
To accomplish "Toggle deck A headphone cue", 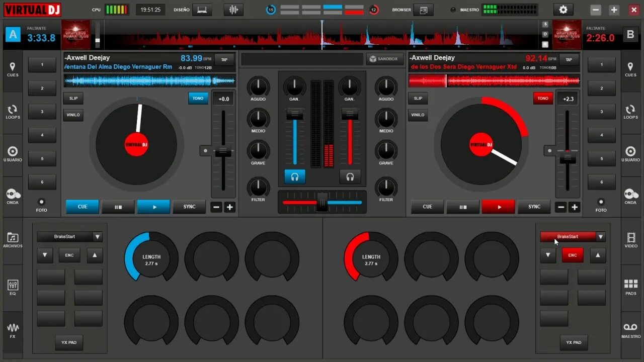I will [x=295, y=176].
